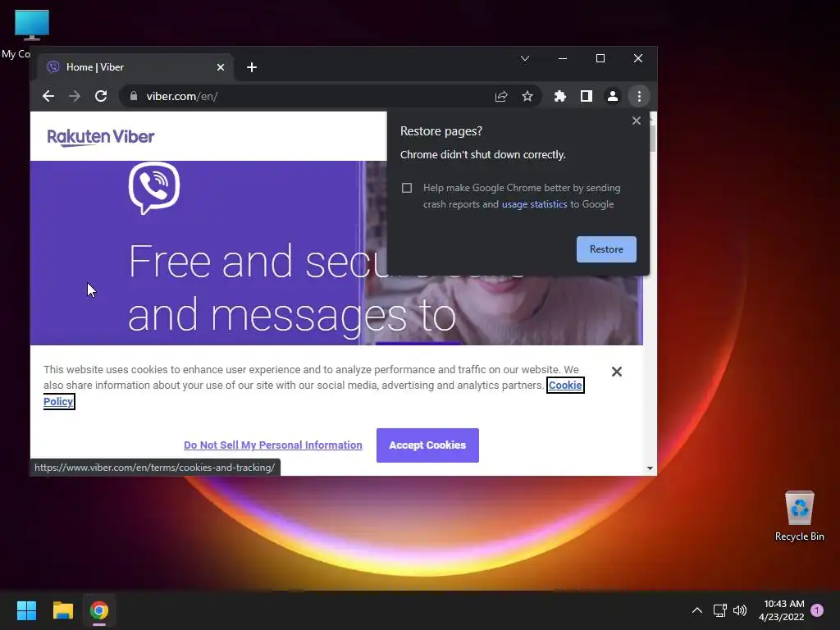The width and height of the screenshot is (840, 630).
Task: Click the volume speaker tray icon
Action: [x=740, y=610]
